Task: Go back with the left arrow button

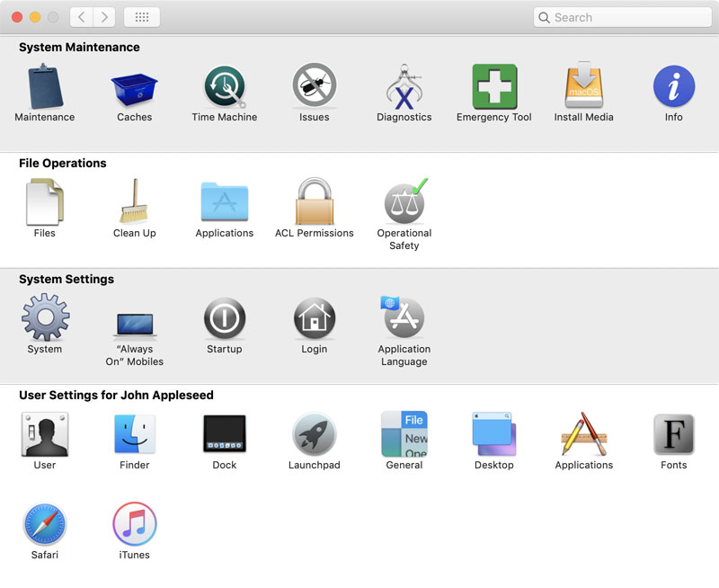Action: 81,17
